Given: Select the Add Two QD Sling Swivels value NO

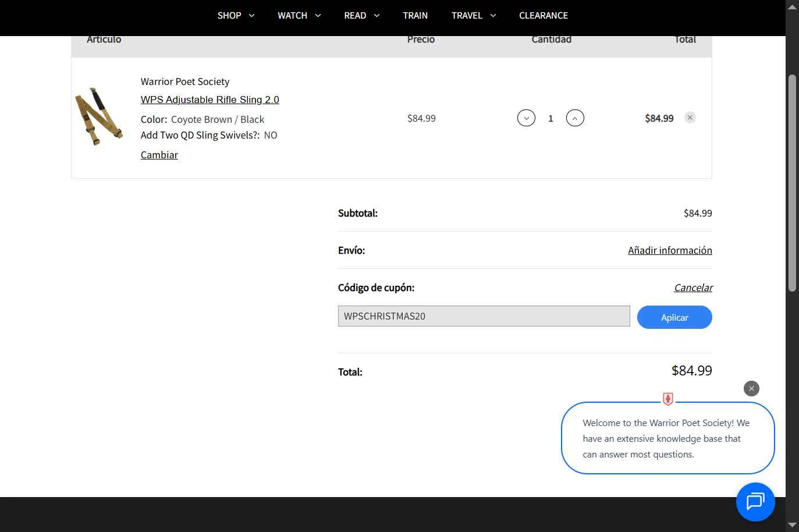Looking at the screenshot, I should click(271, 135).
